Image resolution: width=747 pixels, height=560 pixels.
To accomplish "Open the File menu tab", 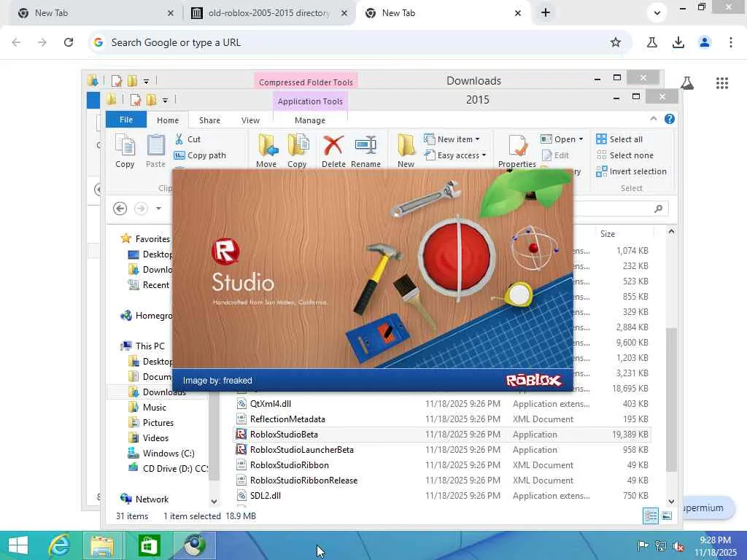I will [x=125, y=120].
